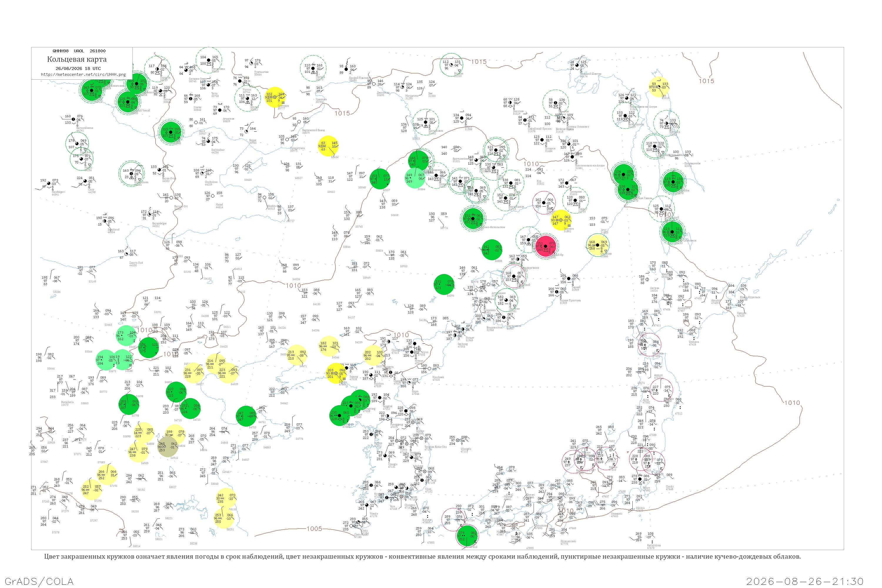
Task: Select the "Dashbalbar" station label
Action: [x=218, y=150]
